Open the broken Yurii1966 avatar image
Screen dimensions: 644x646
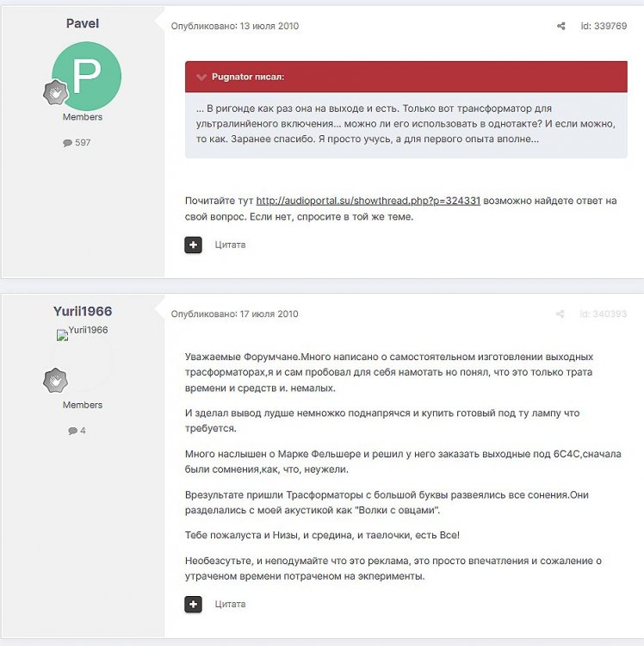click(83, 332)
